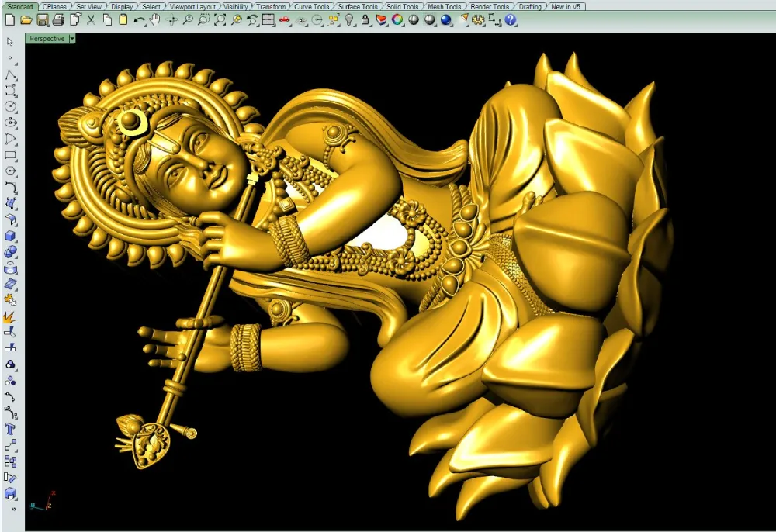Select the Surface from Corner Points tool
This screenshot has width=776, height=532.
click(10, 203)
